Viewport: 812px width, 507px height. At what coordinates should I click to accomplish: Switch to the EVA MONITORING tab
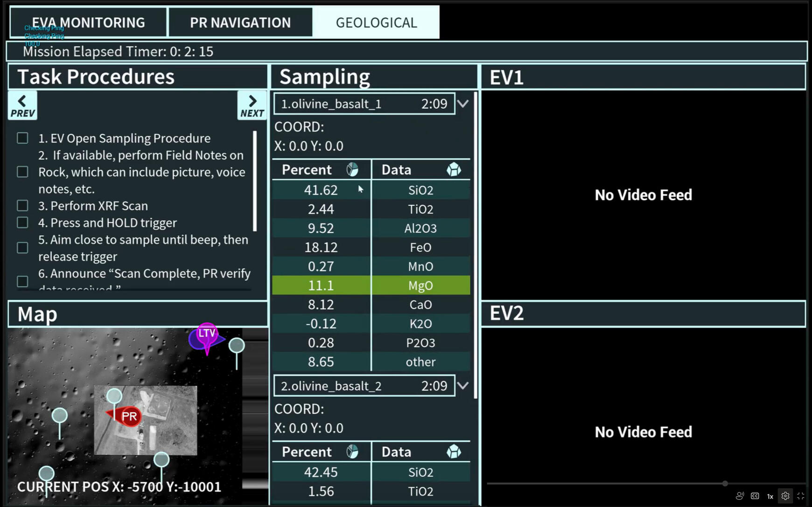click(x=88, y=22)
